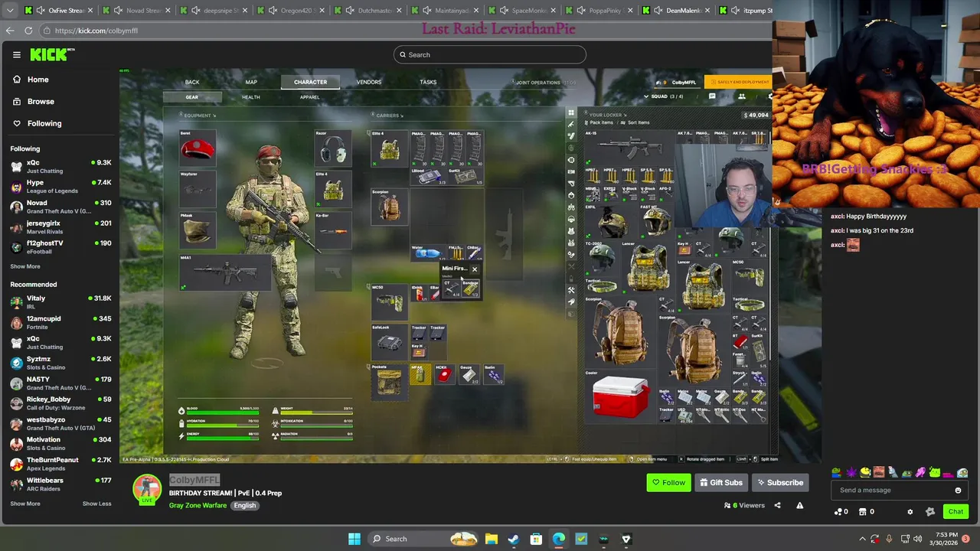
Task: Open Syztmz recommended channel
Action: tap(60, 363)
